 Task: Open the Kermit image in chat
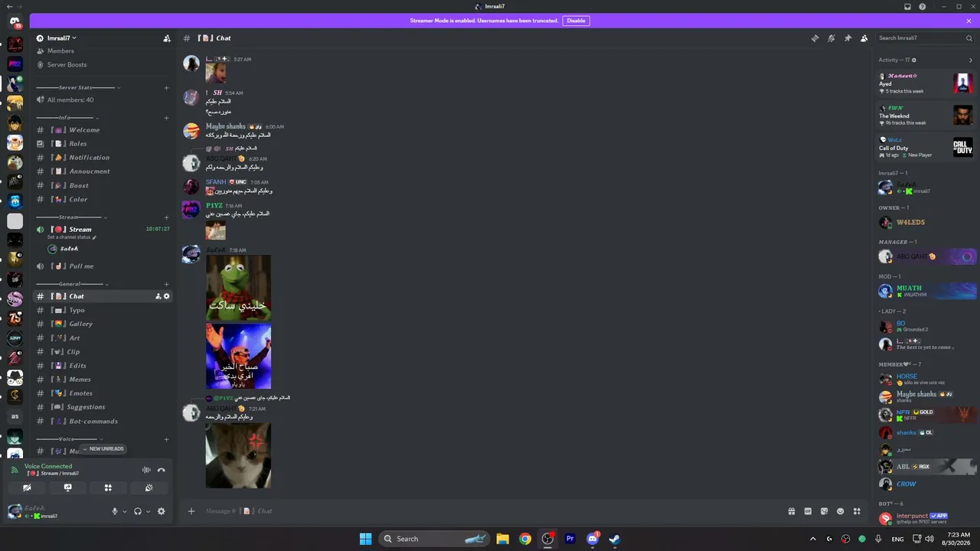click(238, 288)
